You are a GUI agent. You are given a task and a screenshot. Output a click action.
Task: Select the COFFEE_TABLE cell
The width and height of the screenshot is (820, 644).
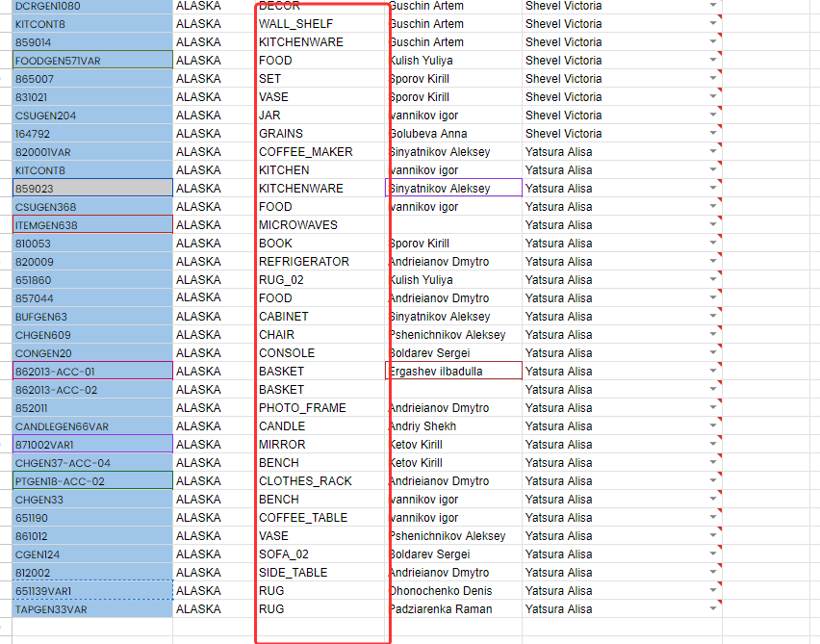tap(320, 517)
